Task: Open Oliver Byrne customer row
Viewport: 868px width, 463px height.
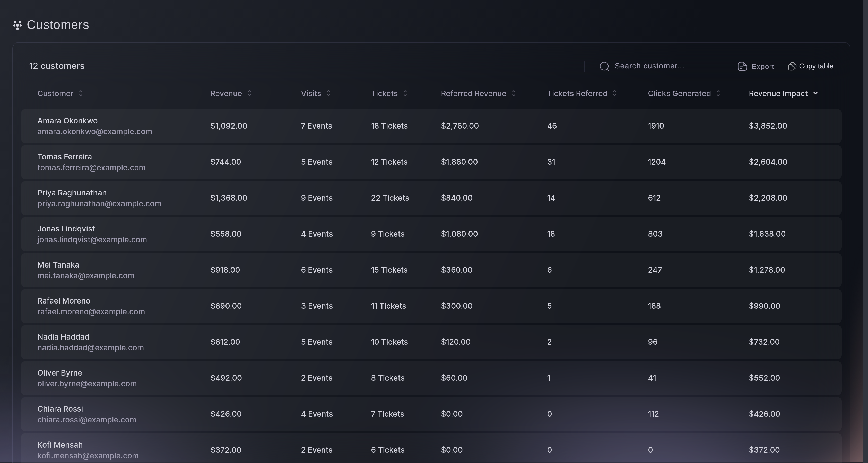Action: pos(431,378)
